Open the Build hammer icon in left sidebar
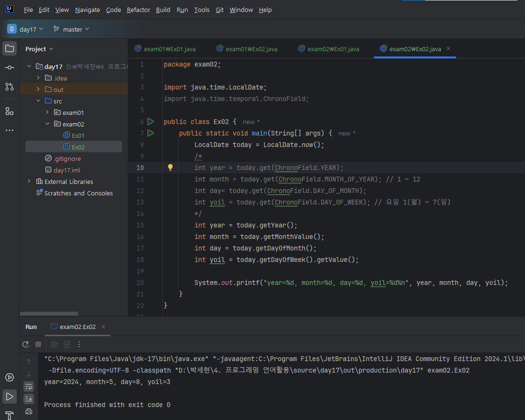The height and width of the screenshot is (420, 525). pos(10,415)
